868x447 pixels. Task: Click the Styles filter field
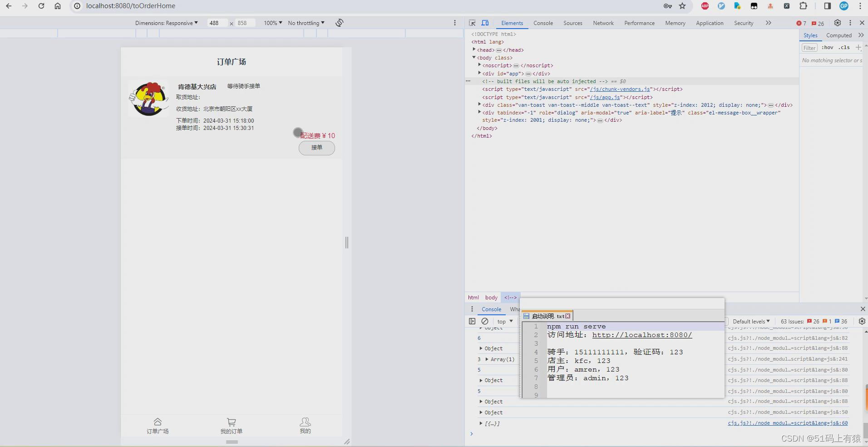point(809,48)
